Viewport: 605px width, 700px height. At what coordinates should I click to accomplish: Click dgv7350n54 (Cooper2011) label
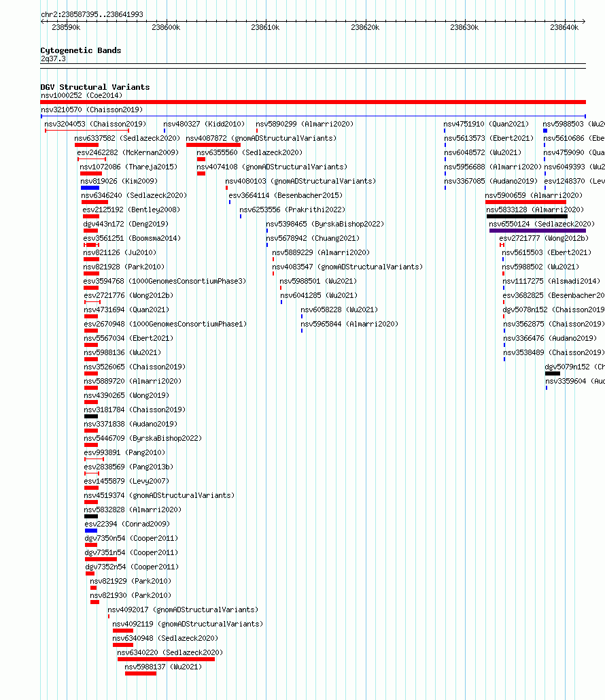pos(131,538)
